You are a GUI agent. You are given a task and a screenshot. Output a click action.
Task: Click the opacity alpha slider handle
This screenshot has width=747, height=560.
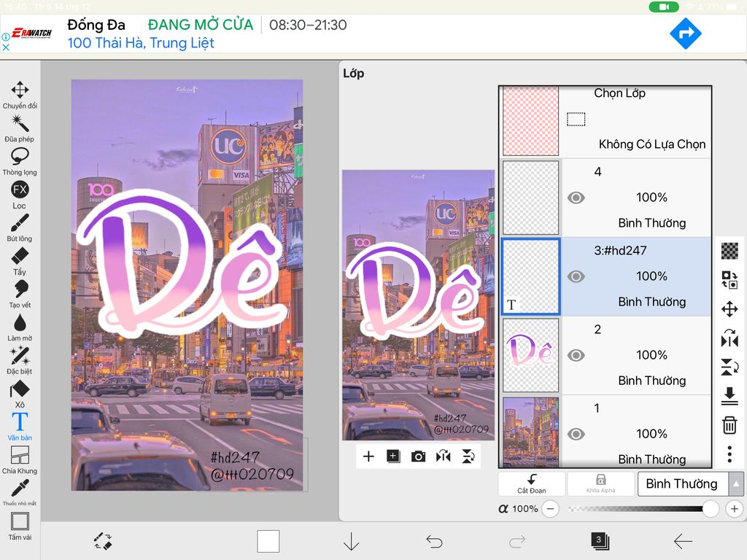coord(711,509)
